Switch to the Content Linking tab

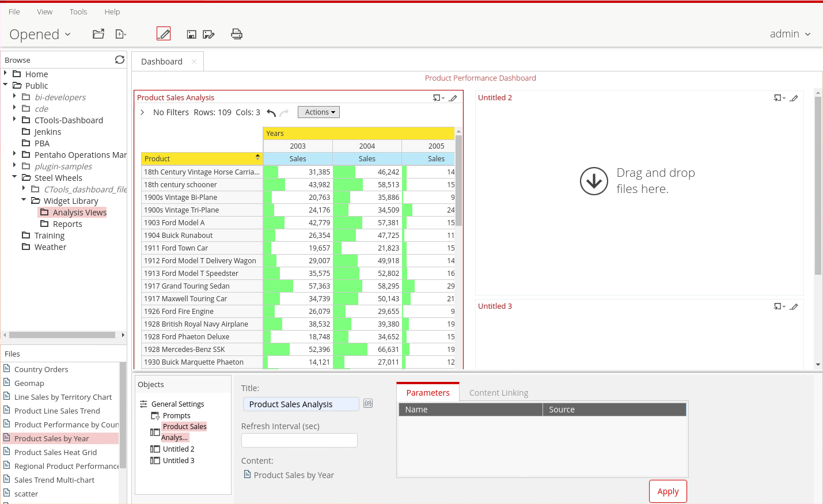coord(498,393)
